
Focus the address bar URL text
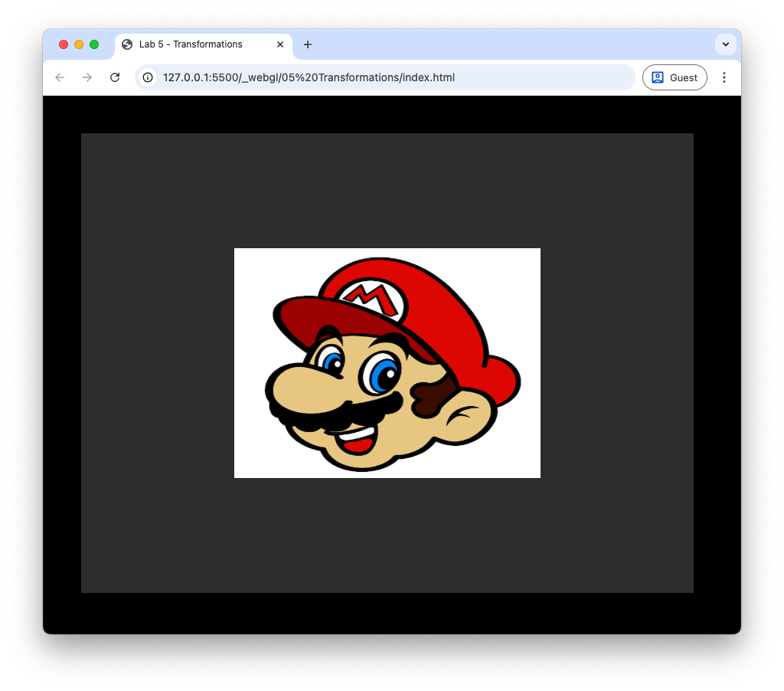(309, 77)
